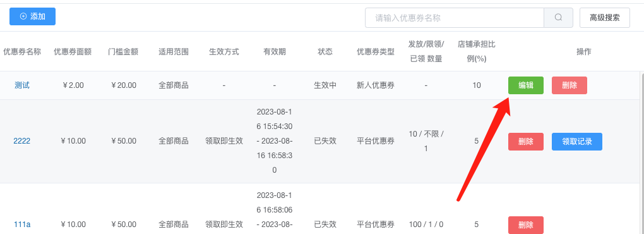Click the blue 添加 button
This screenshot has width=644, height=234.
pyautogui.click(x=32, y=16)
